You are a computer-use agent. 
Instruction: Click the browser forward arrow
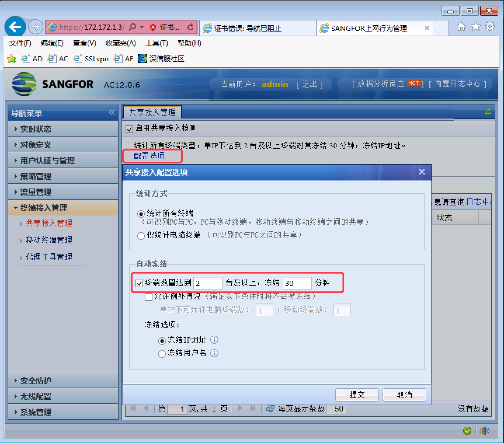pyautogui.click(x=35, y=27)
